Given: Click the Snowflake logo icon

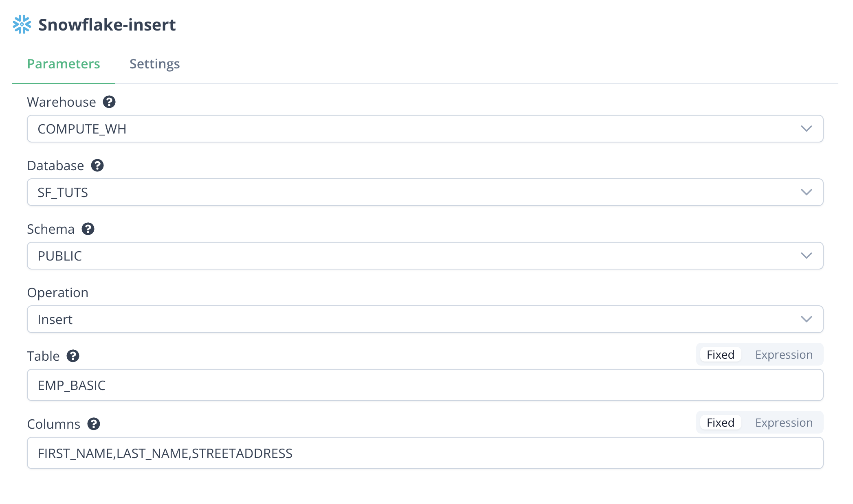Looking at the screenshot, I should [22, 24].
